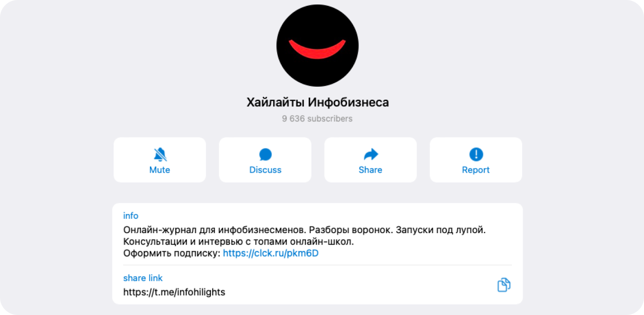Click the Mute button label
The height and width of the screenshot is (315, 644).
click(160, 170)
